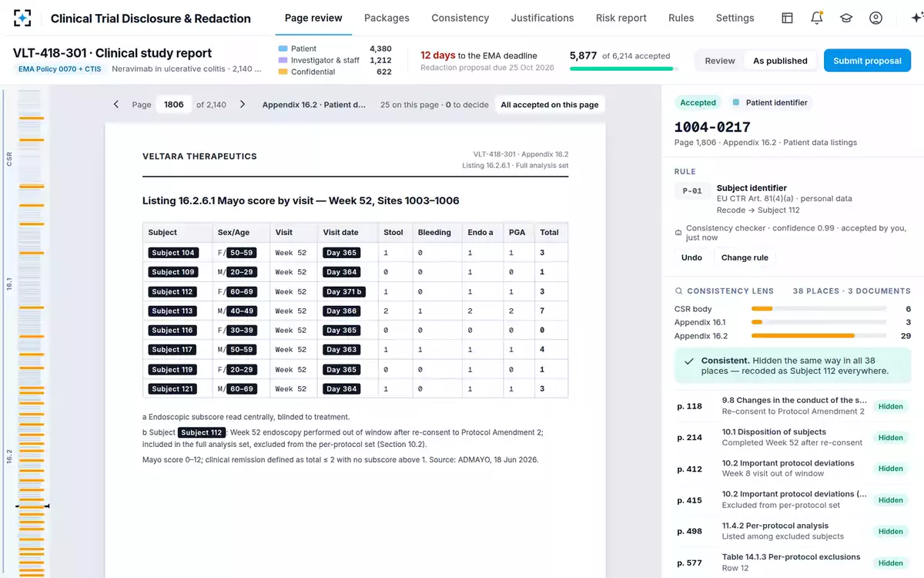
Task: Click the accepted progress bar
Action: 624,69
